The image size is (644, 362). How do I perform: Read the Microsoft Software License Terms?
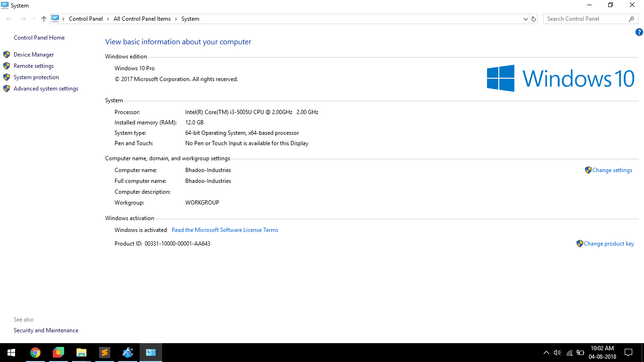[x=225, y=230]
